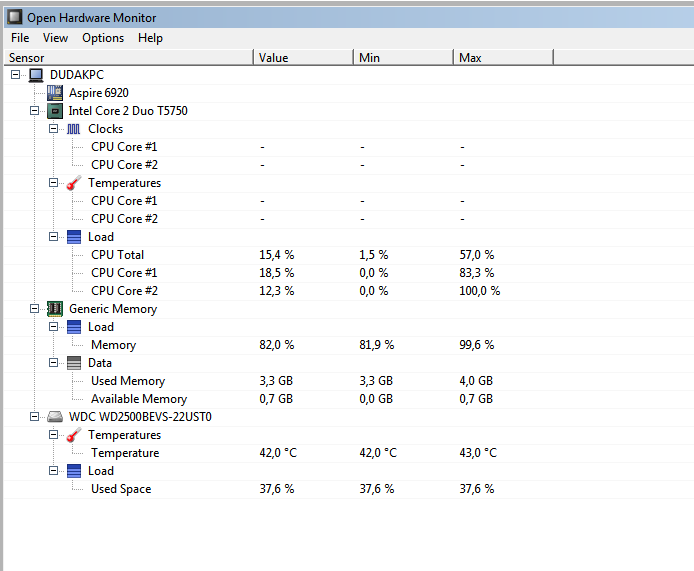This screenshot has width=694, height=571.
Task: Collapse the DUDAKPC root node
Action: click(16, 75)
